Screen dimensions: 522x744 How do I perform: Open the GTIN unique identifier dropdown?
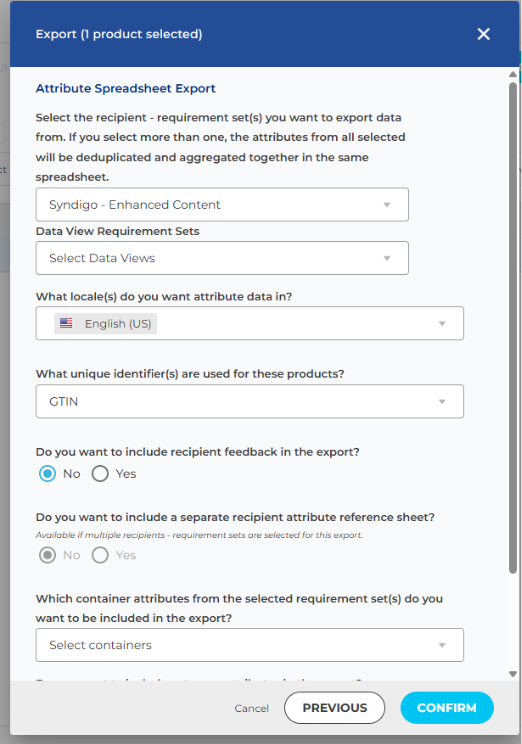(x=250, y=401)
